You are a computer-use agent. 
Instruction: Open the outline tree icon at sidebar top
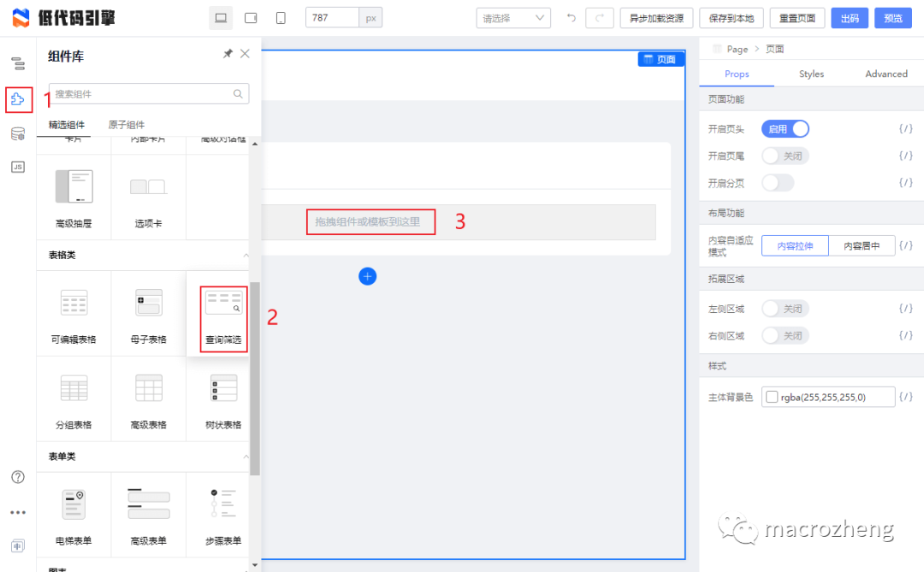tap(18, 62)
